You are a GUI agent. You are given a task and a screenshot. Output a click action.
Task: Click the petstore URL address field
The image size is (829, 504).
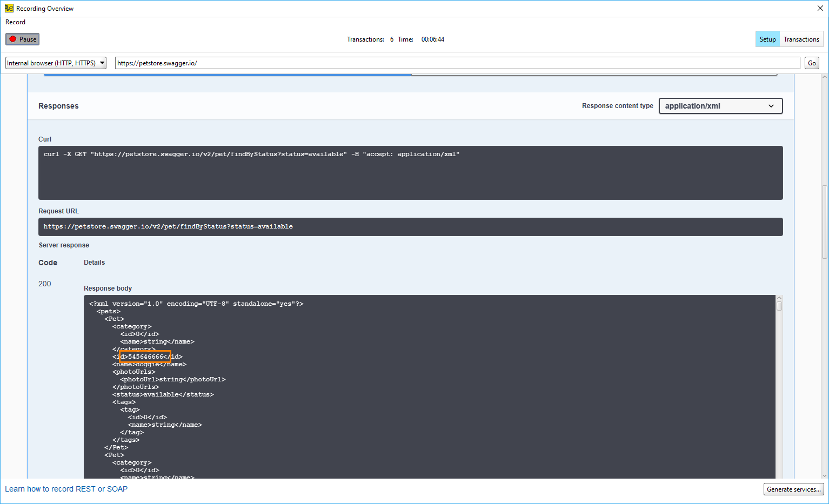[457, 63]
